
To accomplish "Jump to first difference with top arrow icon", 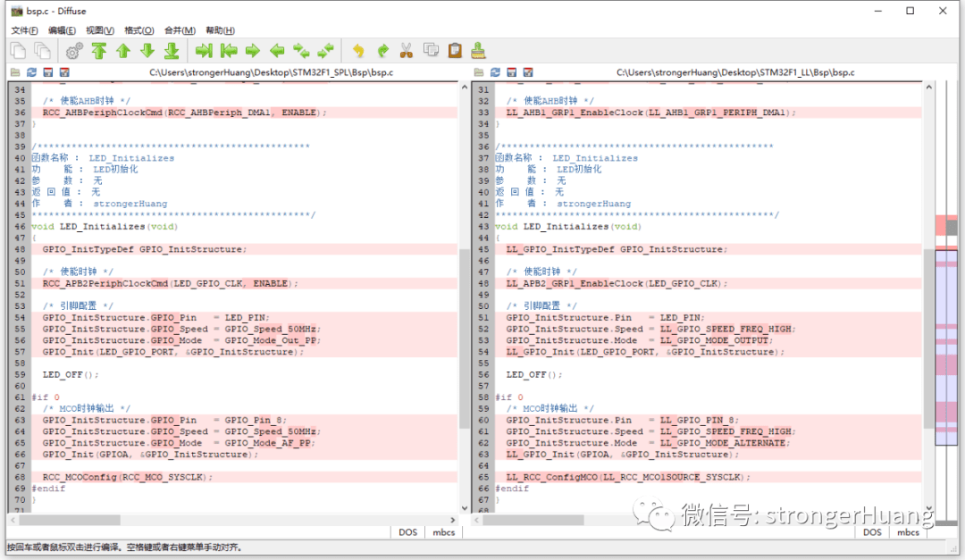I will click(x=99, y=50).
